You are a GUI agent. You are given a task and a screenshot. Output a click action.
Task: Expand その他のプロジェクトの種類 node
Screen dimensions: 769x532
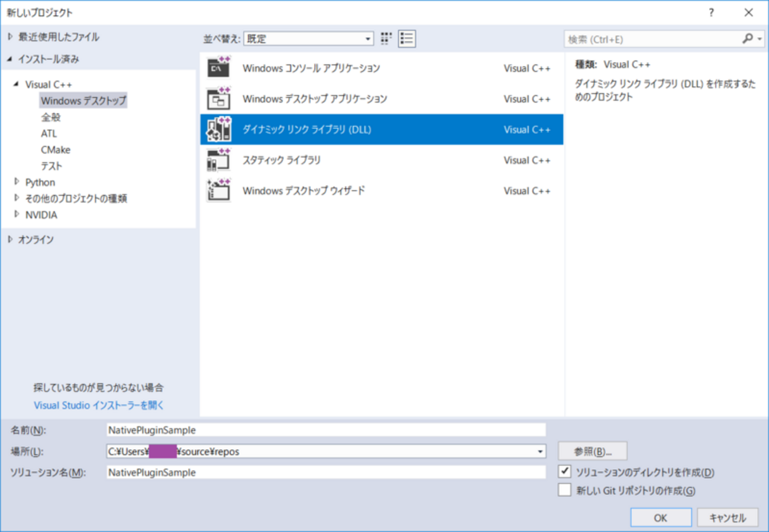[x=17, y=198]
